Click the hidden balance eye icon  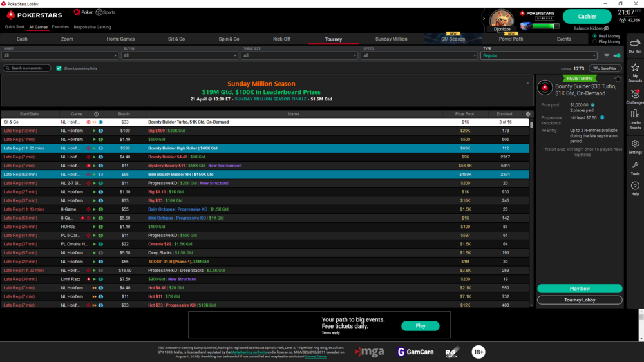pyautogui.click(x=606, y=28)
